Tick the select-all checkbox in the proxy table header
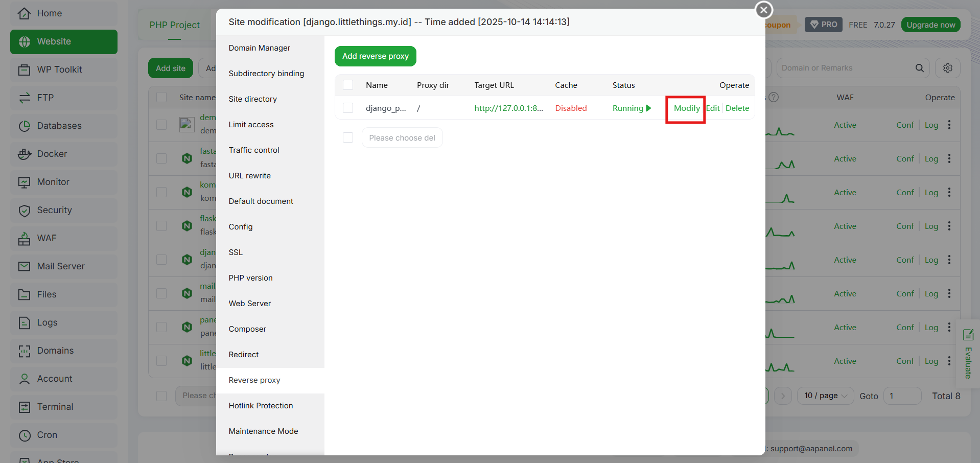Viewport: 980px width, 463px height. (348, 85)
